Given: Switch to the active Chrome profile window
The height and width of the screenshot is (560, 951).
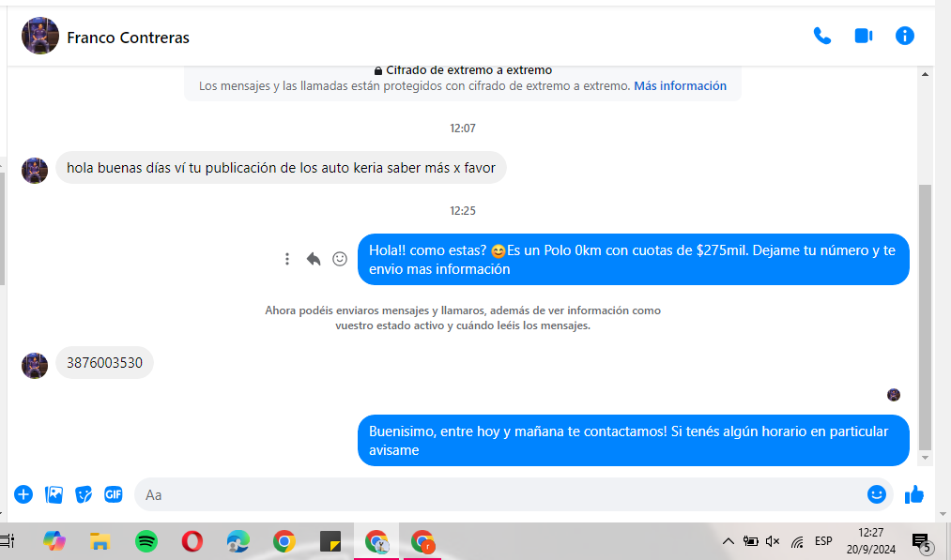Looking at the screenshot, I should click(x=376, y=541).
